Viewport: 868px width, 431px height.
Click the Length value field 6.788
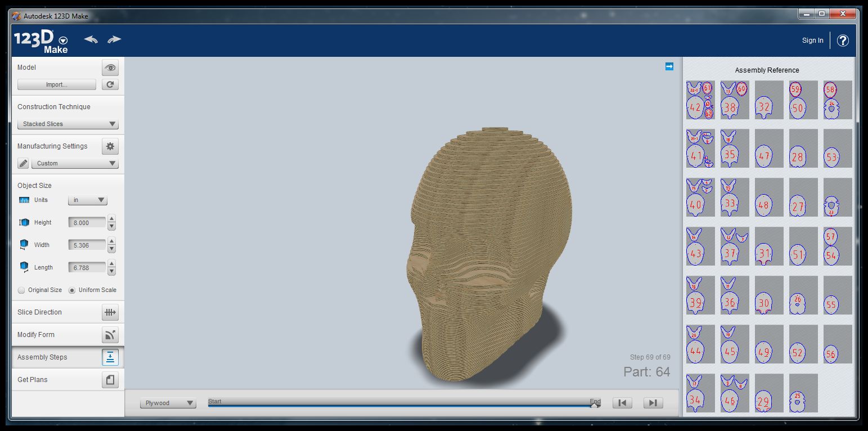point(87,268)
